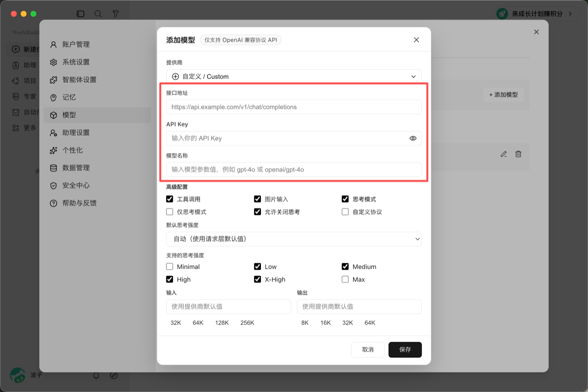The height and width of the screenshot is (392, 588).
Task: Check the Max thinking strength checkbox
Action: coord(345,279)
